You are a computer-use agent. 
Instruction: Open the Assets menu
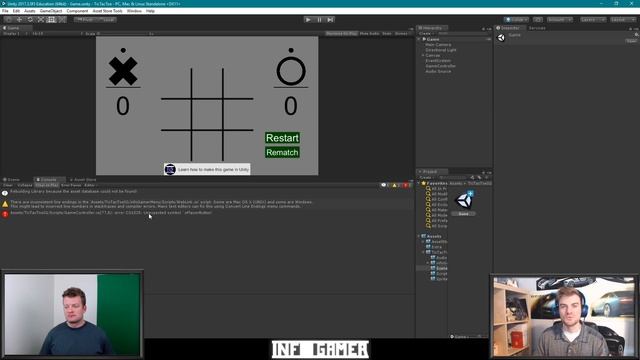(30, 11)
